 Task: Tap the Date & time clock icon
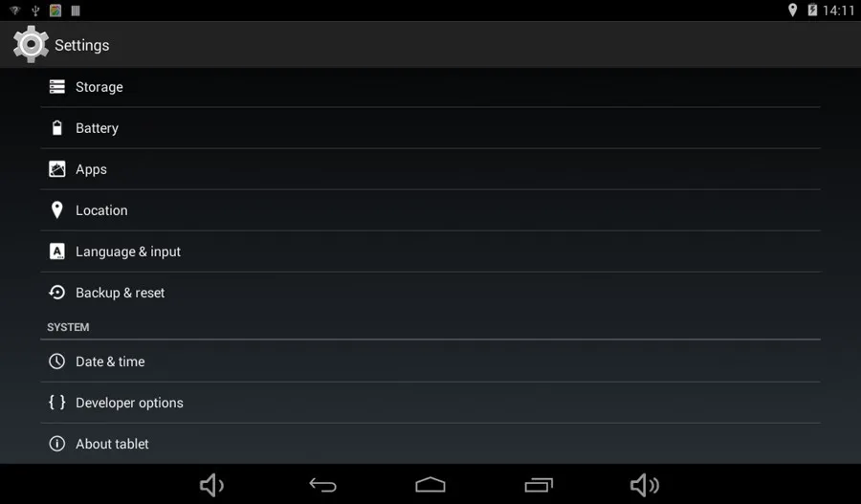pyautogui.click(x=57, y=362)
